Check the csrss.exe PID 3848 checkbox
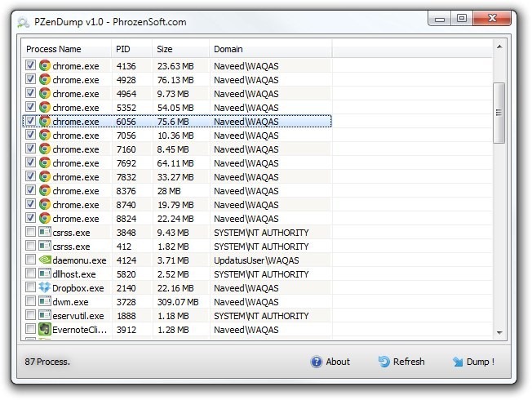Viewport: 532px width, 400px height. click(30, 232)
